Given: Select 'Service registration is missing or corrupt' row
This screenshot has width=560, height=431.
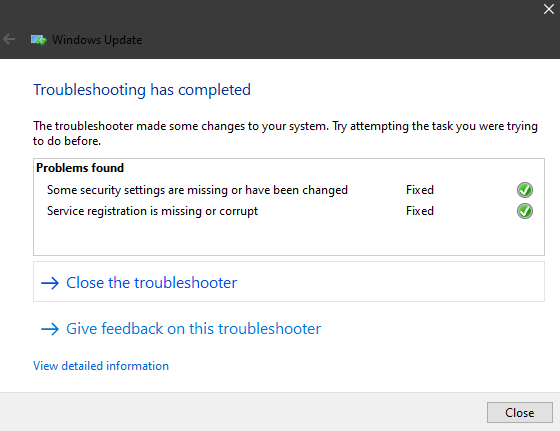Looking at the screenshot, I should [x=289, y=211].
